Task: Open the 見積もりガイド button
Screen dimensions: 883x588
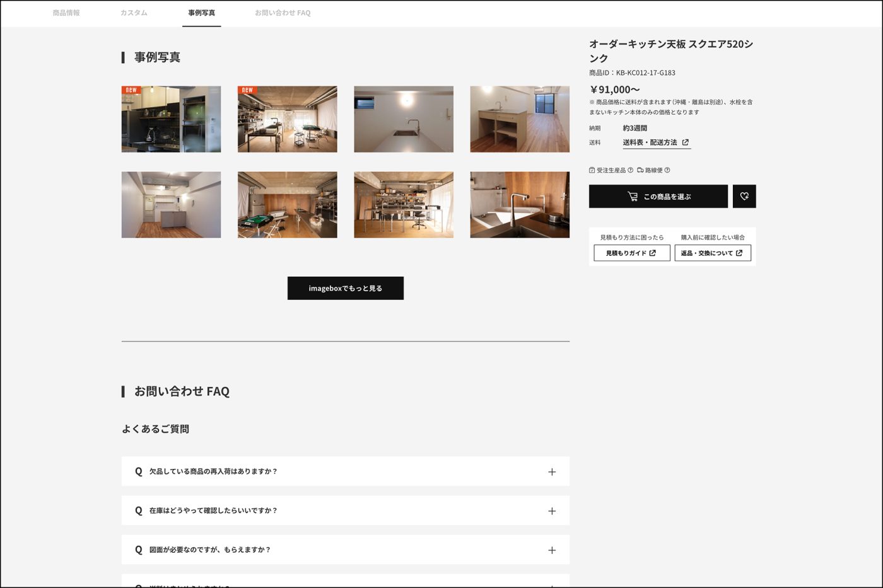Action: click(632, 253)
